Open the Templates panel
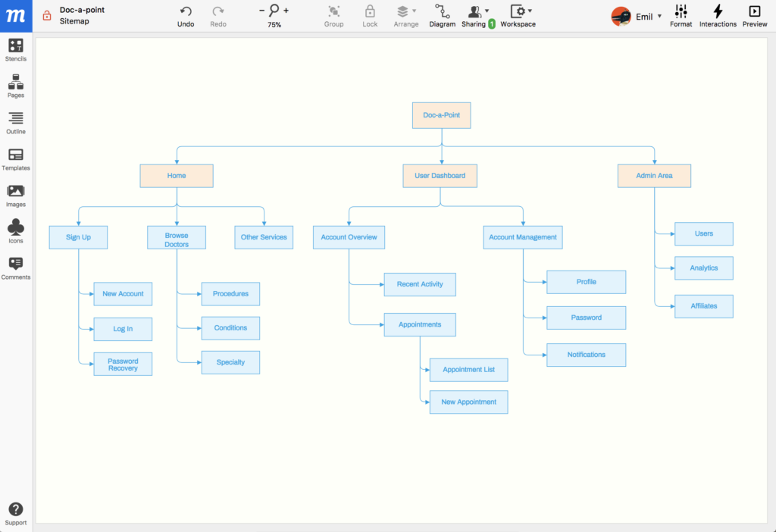776x532 pixels. pyautogui.click(x=15, y=159)
